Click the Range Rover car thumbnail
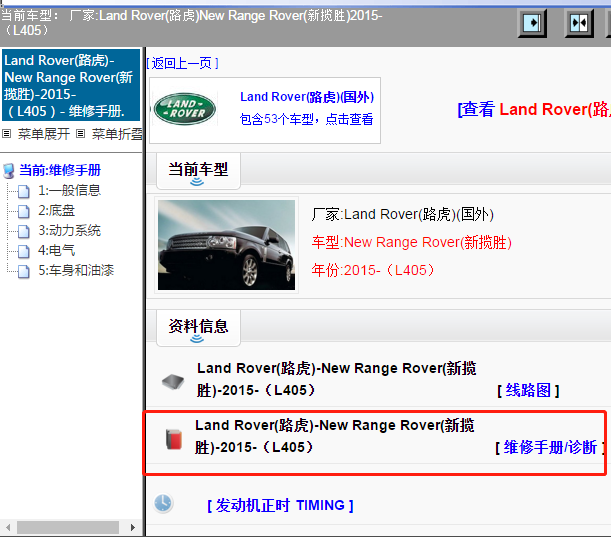This screenshot has height=537, width=611. [226, 245]
